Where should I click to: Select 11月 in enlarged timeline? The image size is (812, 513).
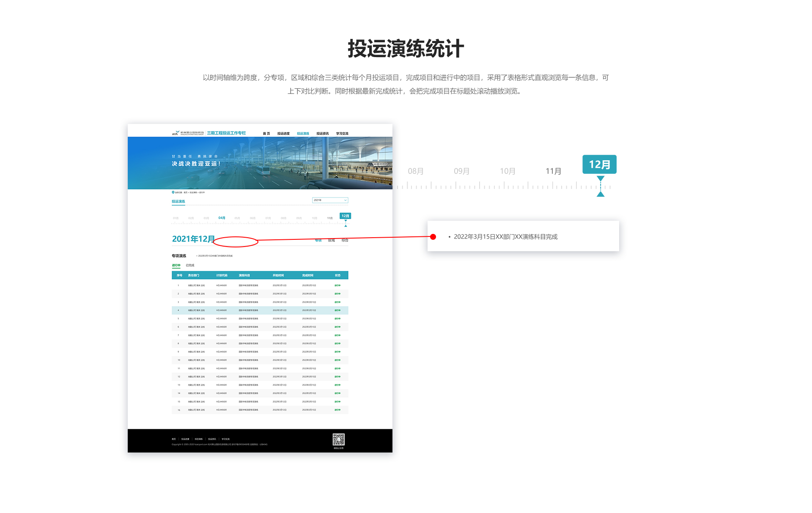tap(553, 171)
